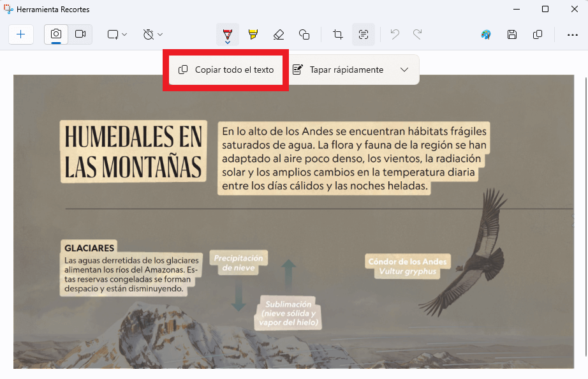Viewport: 588px width, 379px height.
Task: Redo the last edit
Action: pos(417,34)
